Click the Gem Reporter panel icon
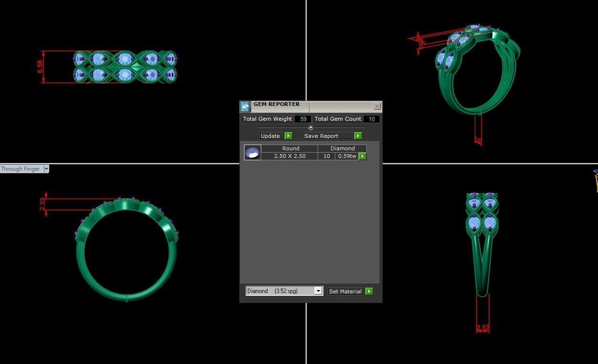Screen dimensions: 598x364 245,106
